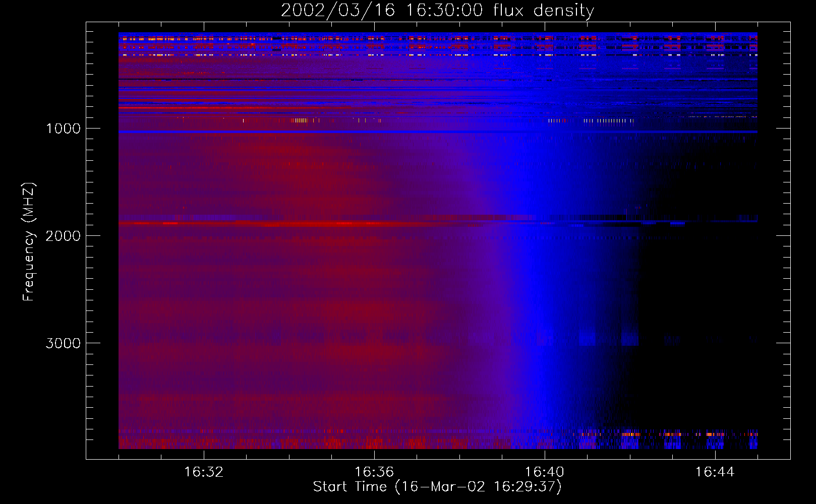816x504 pixels.
Task: Click the 16:32 time tick label
Action: coord(204,472)
